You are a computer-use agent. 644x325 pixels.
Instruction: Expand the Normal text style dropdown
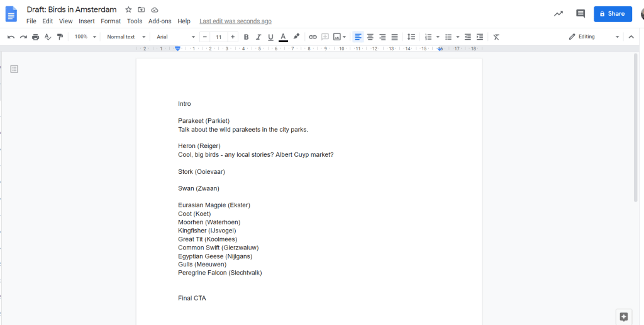(x=126, y=37)
